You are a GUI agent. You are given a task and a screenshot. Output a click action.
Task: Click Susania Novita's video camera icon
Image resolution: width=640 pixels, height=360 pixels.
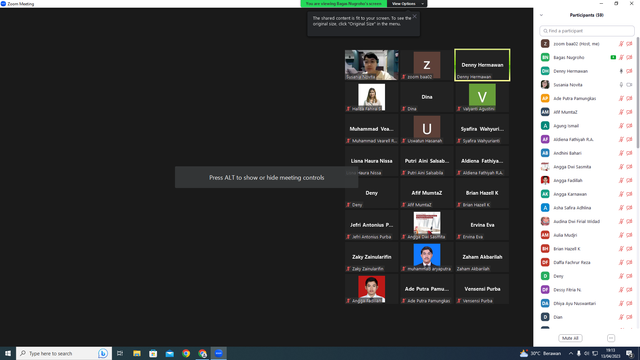tap(629, 85)
